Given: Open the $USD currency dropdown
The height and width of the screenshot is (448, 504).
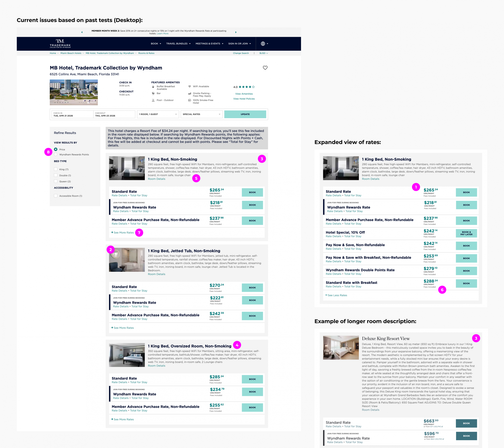Looking at the screenshot, I should point(263,53).
